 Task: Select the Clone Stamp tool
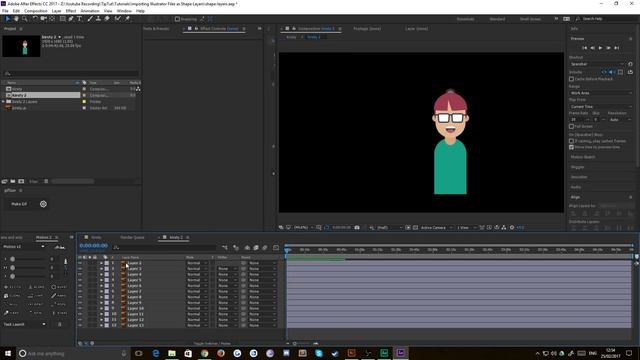pyautogui.click(x=98, y=19)
